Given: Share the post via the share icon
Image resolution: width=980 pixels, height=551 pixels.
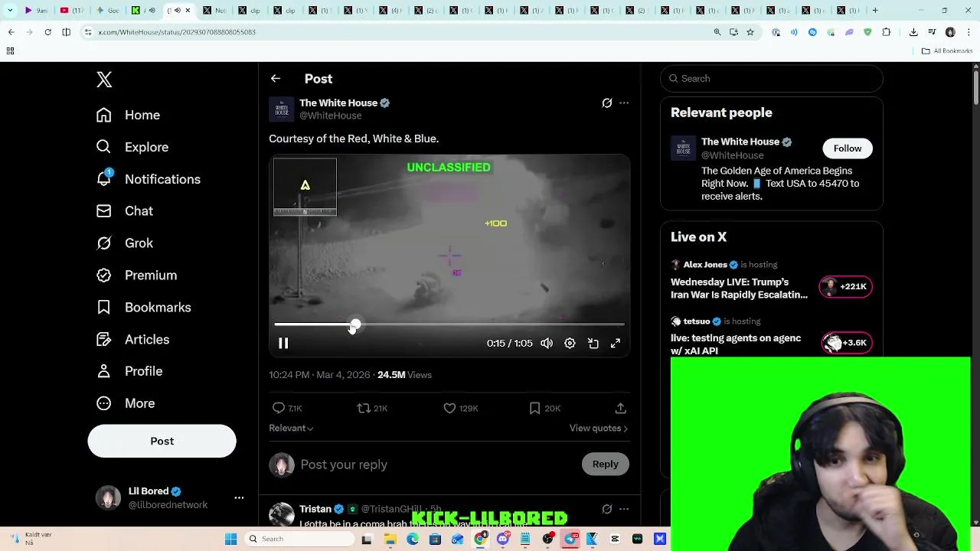Looking at the screenshot, I should click(x=621, y=409).
